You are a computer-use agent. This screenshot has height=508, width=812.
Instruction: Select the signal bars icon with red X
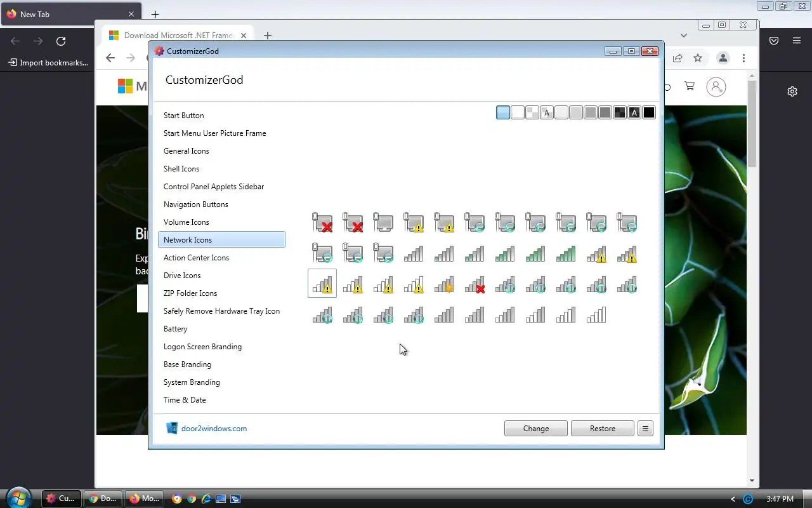475,284
